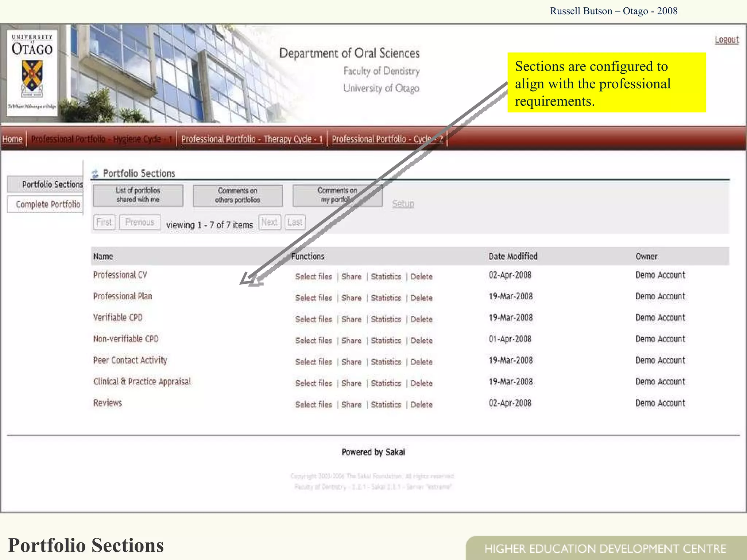Select Complete Portfolio in the sidebar

pyautogui.click(x=47, y=204)
